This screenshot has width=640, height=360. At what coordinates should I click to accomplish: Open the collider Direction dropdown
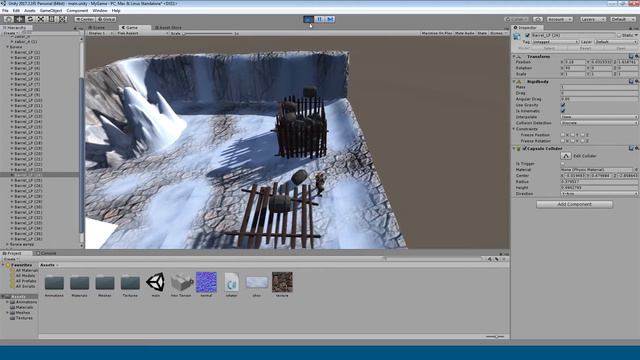pyautogui.click(x=599, y=193)
